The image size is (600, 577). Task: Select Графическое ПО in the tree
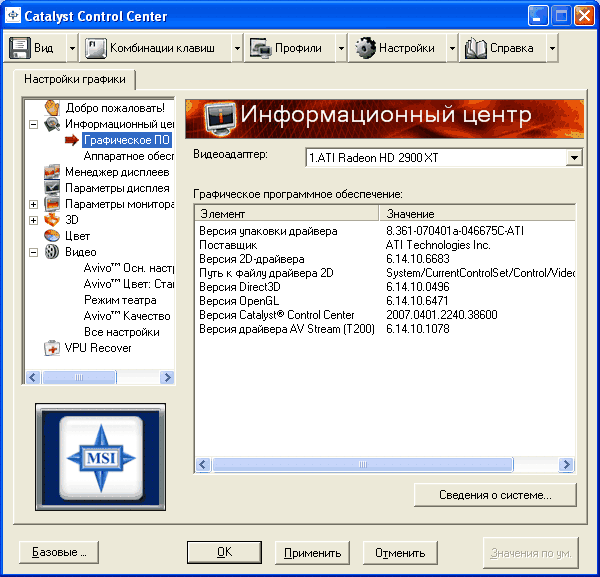[x=127, y=140]
